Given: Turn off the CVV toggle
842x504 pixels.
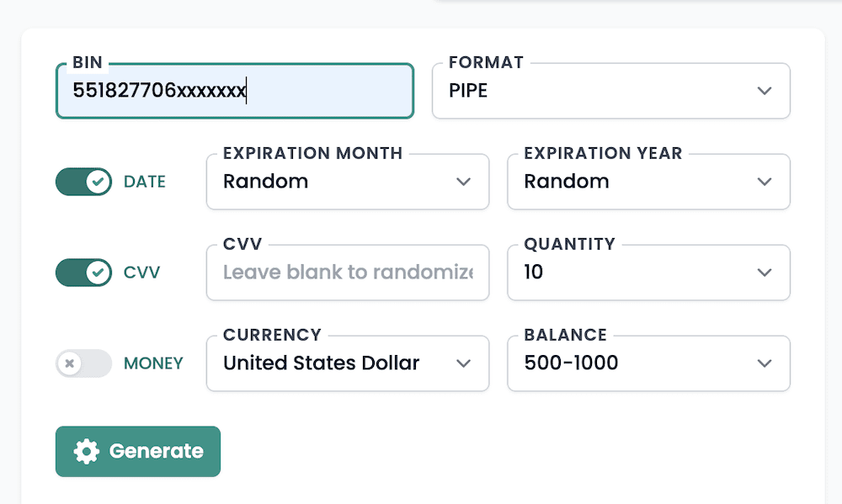Looking at the screenshot, I should [83, 273].
